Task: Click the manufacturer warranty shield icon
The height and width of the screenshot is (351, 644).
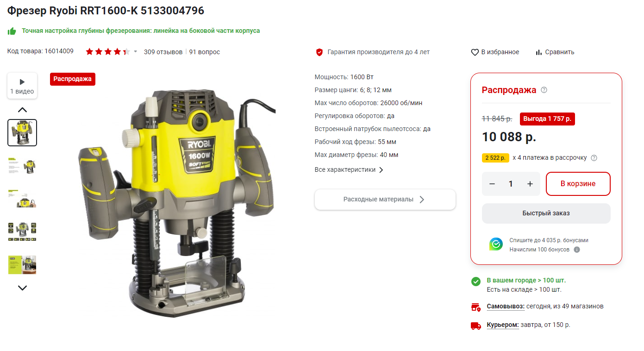Action: [319, 52]
